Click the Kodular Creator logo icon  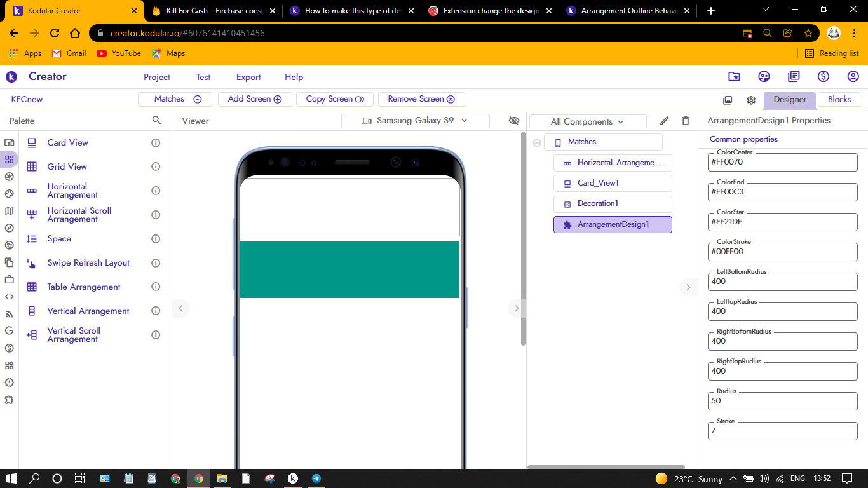click(x=11, y=77)
